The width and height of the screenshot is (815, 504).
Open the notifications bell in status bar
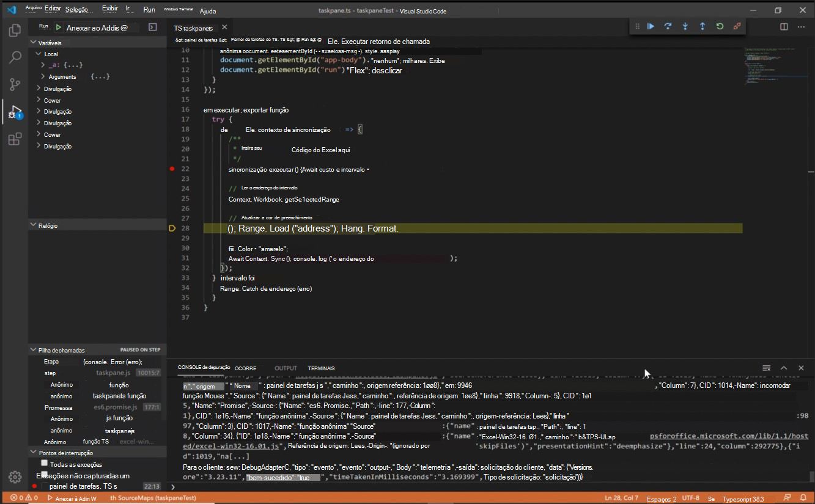click(803, 498)
